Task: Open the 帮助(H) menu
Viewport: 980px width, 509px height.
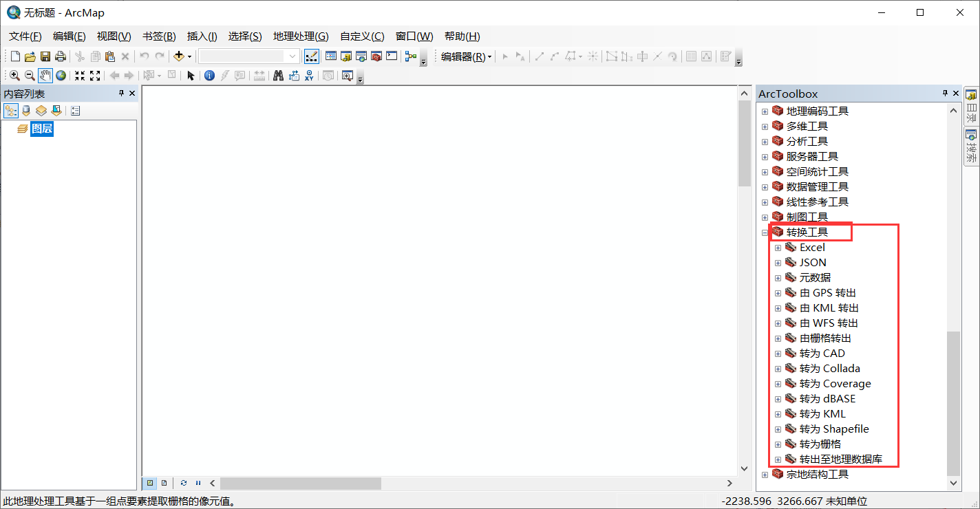Action: (462, 36)
